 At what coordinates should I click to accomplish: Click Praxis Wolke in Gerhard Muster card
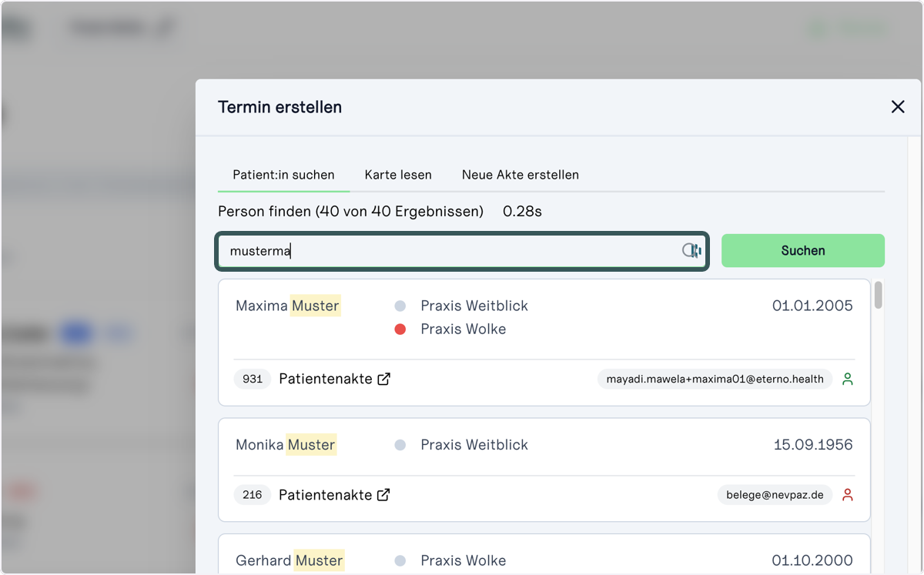click(464, 560)
